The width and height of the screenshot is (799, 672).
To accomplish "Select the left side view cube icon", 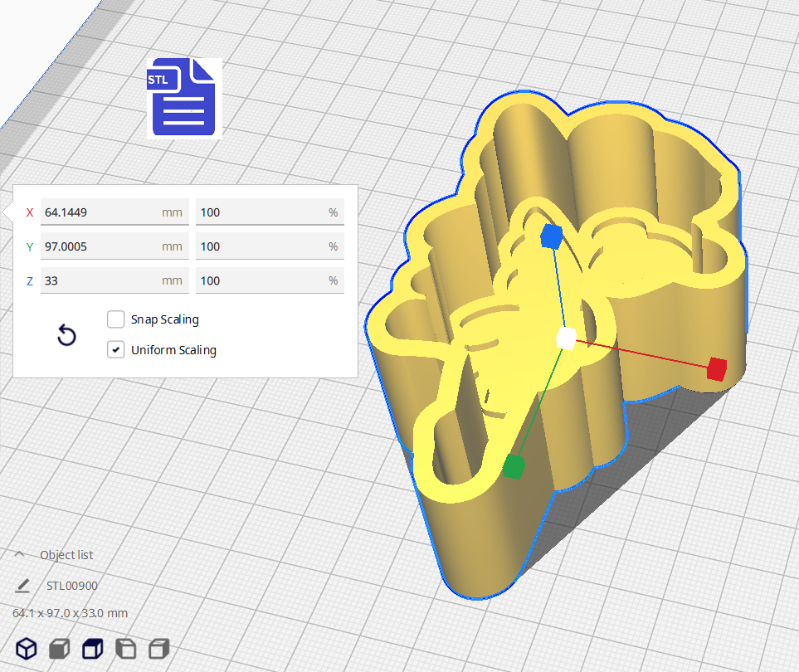I will point(125,649).
